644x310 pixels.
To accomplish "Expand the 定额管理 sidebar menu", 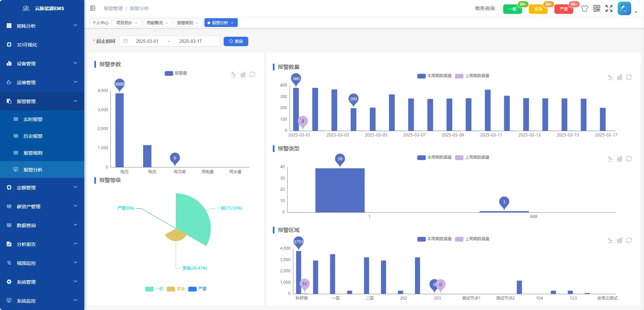I will tap(42, 187).
